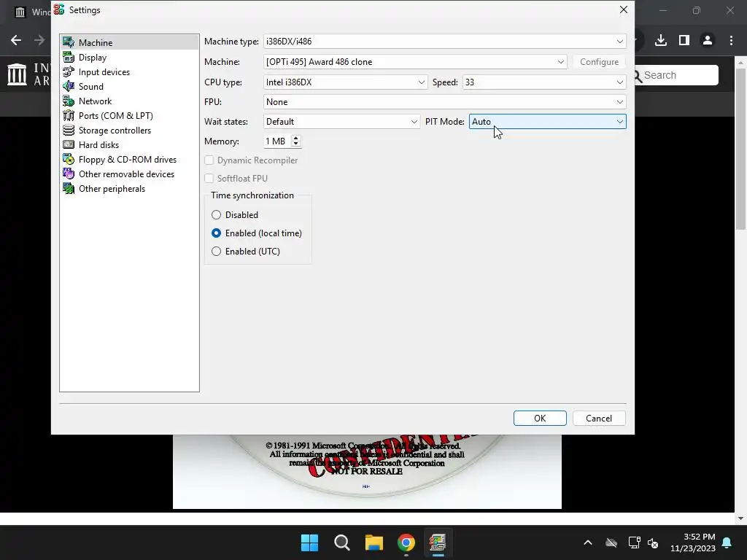Open the Speed dropdown
747x560 pixels.
(544, 82)
